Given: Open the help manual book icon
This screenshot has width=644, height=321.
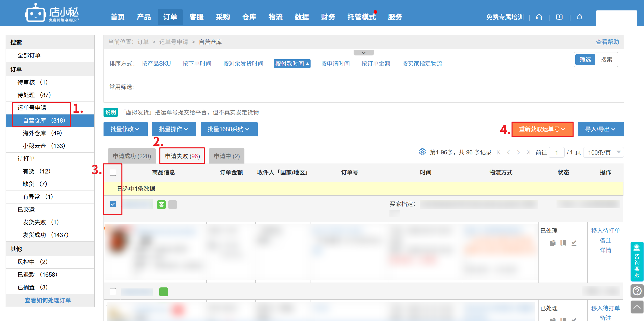Looking at the screenshot, I should pos(559,17).
